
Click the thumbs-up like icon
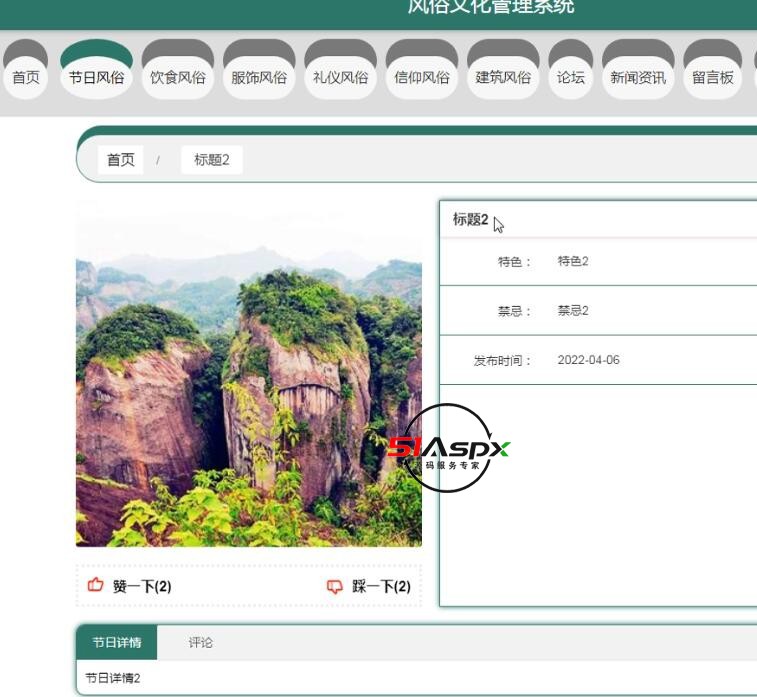coord(96,585)
